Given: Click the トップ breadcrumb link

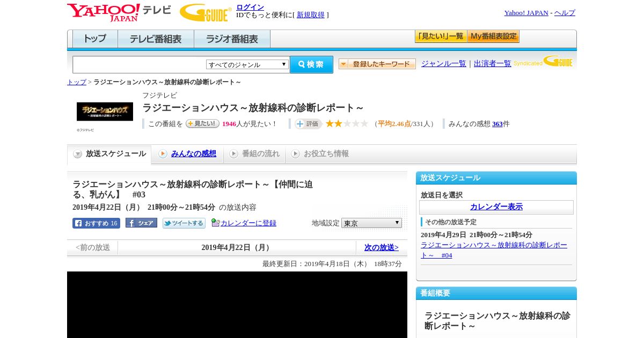Looking at the screenshot, I should pos(77,82).
